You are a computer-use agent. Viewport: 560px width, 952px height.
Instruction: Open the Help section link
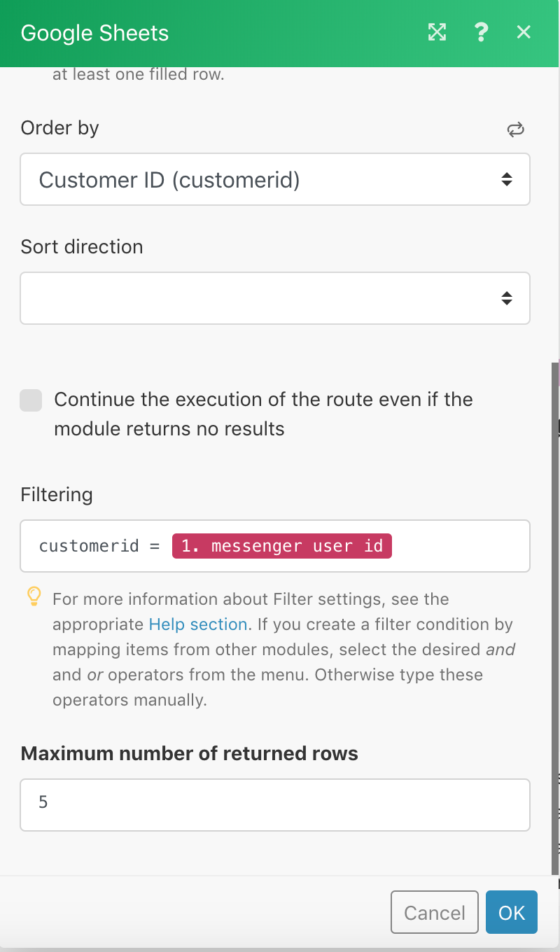[198, 624]
